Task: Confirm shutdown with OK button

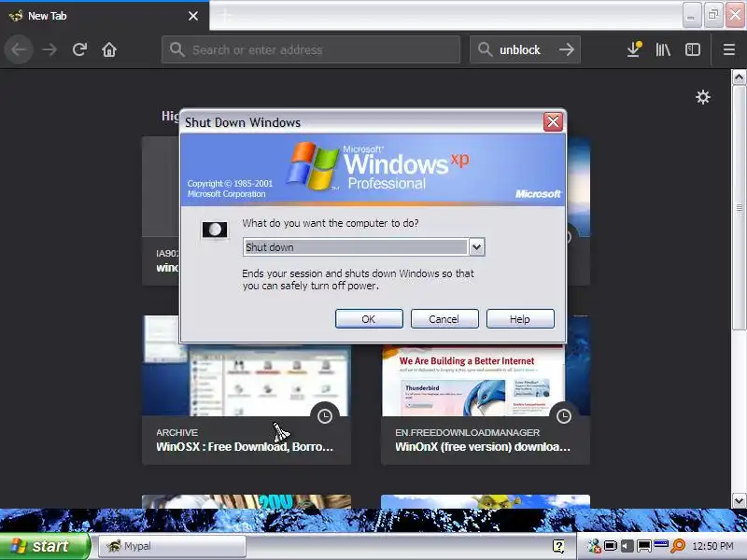Action: click(x=369, y=318)
